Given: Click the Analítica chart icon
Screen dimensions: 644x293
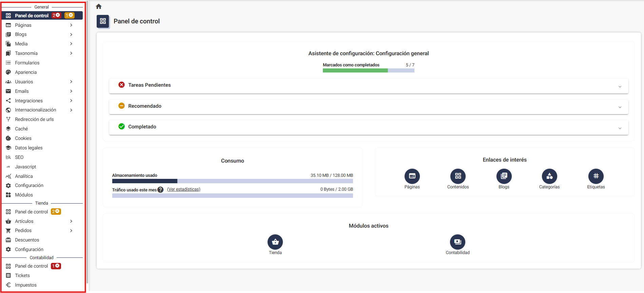Looking at the screenshot, I should click(8, 176).
